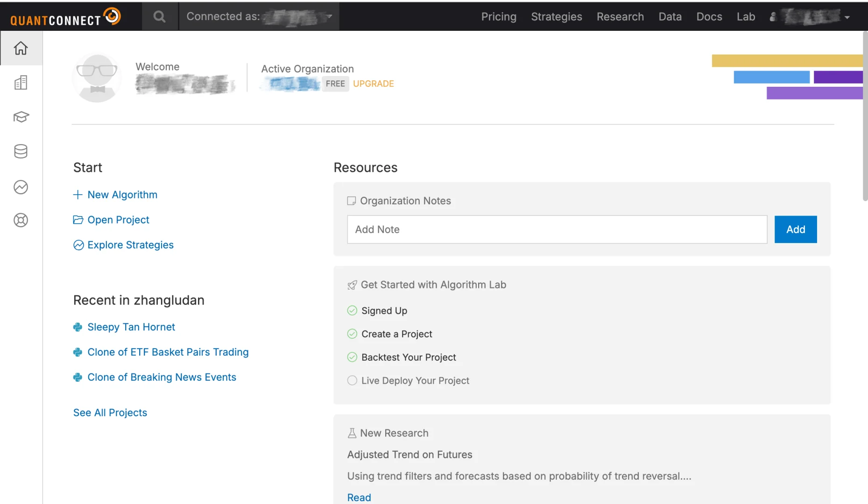868x504 pixels.
Task: Open the Organization building icon in sidebar
Action: click(21, 83)
